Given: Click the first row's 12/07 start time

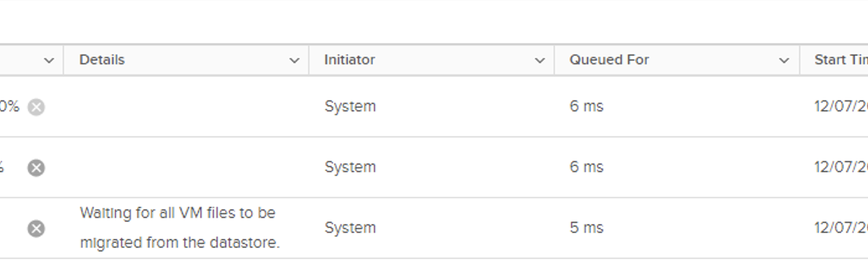Looking at the screenshot, I should [x=841, y=107].
